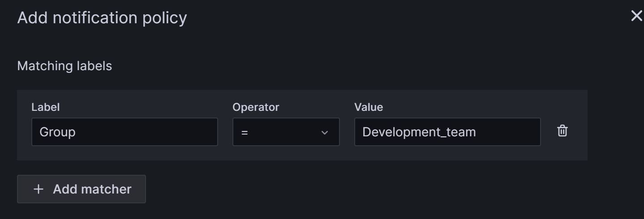This screenshot has height=219, width=644.
Task: Click the Value caption text
Action: 368,107
